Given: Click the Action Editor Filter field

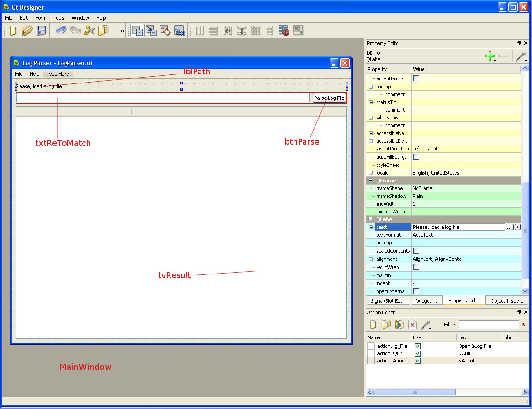Looking at the screenshot, I should click(x=488, y=325).
